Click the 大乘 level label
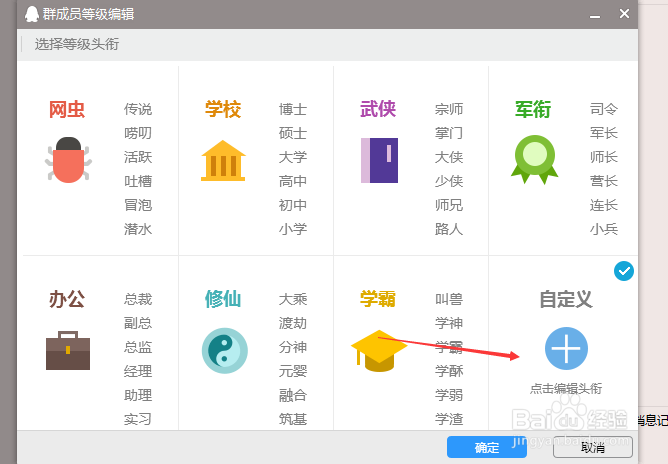Image resolution: width=668 pixels, height=464 pixels. tap(293, 299)
